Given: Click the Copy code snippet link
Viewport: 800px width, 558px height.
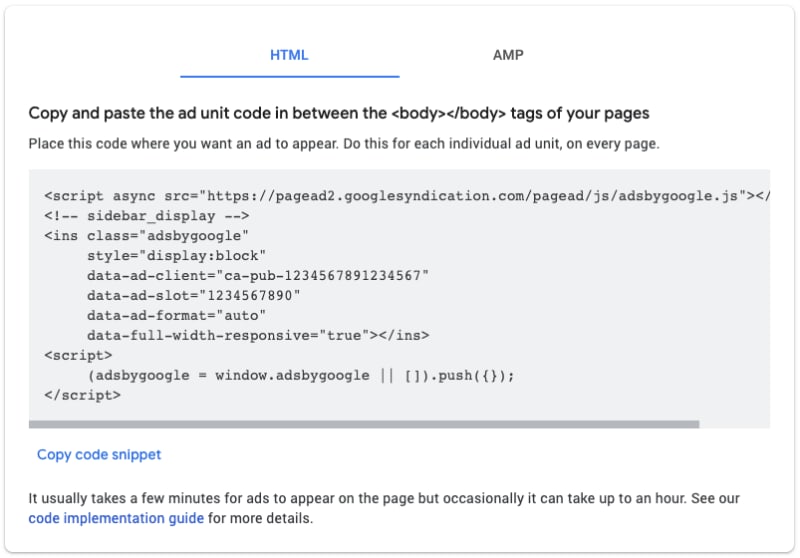Looking at the screenshot, I should click(99, 454).
